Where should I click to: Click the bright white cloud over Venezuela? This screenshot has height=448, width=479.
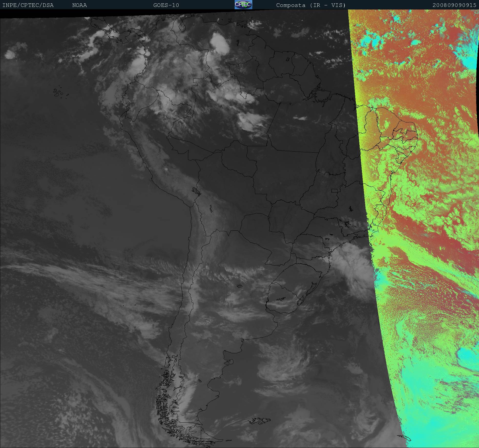(220, 43)
